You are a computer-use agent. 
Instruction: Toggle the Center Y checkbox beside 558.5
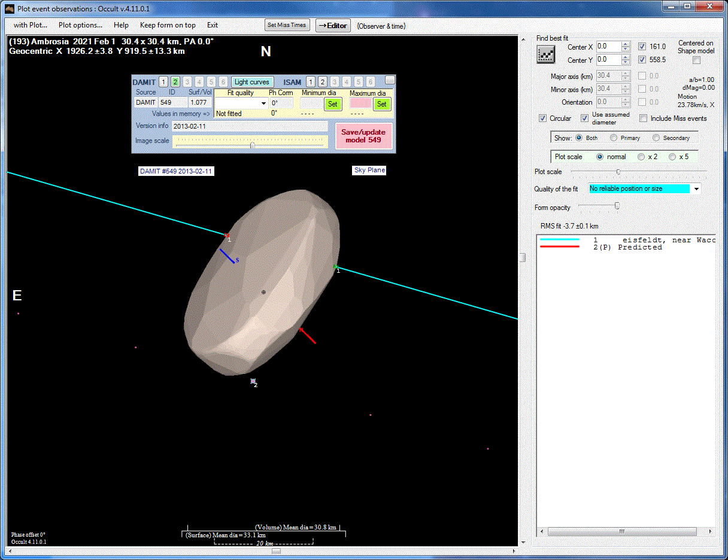[x=642, y=60]
